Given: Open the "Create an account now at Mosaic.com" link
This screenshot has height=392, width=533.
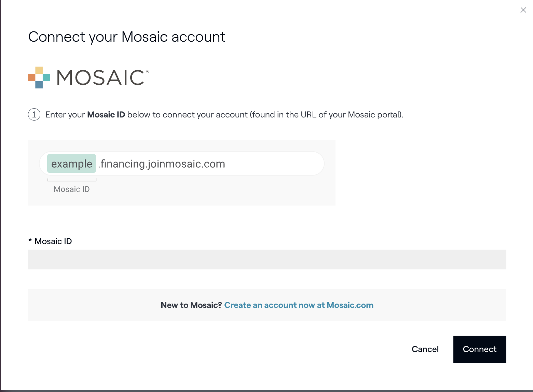Looking at the screenshot, I should [x=299, y=305].
